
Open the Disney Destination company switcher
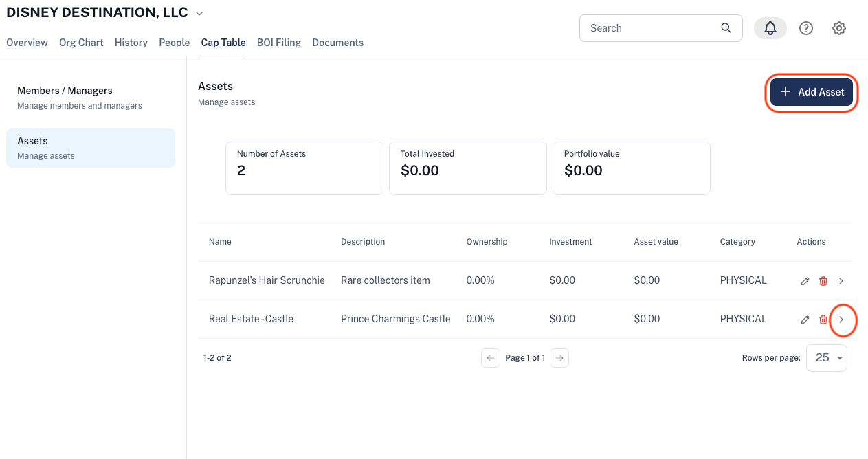pyautogui.click(x=199, y=13)
